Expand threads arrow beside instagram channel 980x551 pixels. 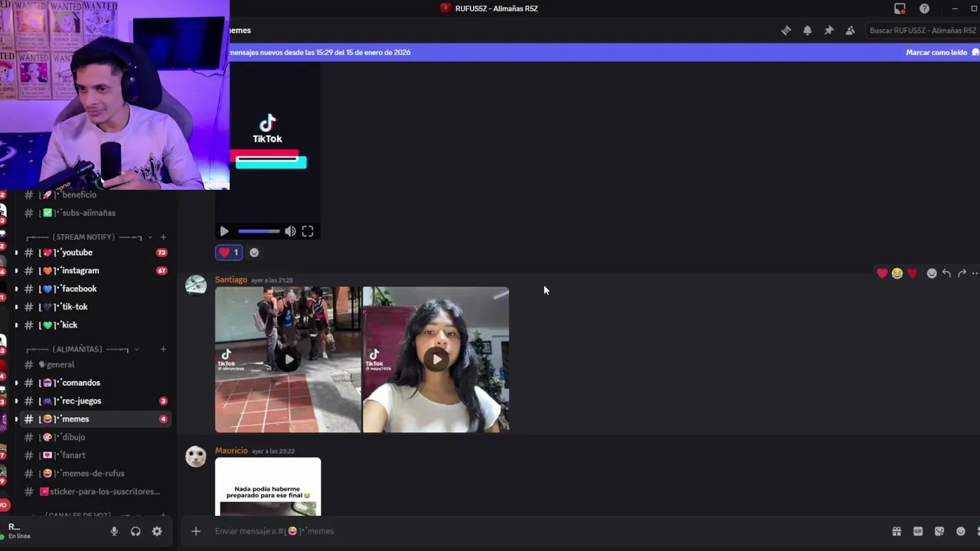point(16,271)
